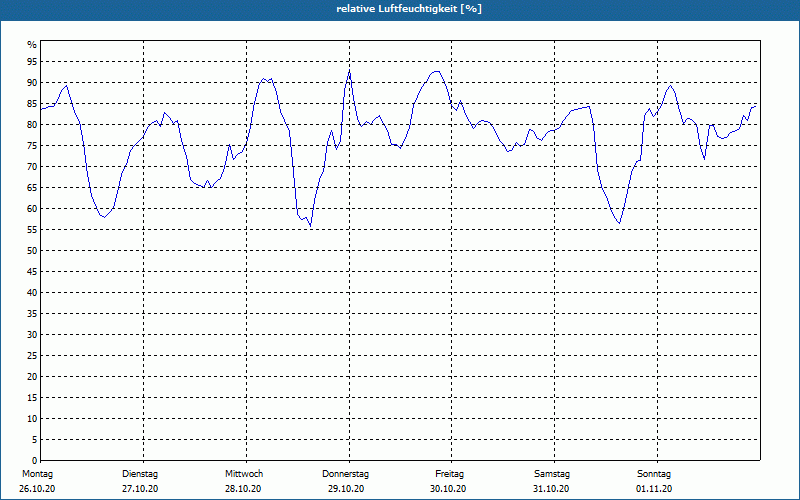Viewport: 800px width, 500px height.
Task: Select the '31.10.20' date label
Action: (x=551, y=489)
